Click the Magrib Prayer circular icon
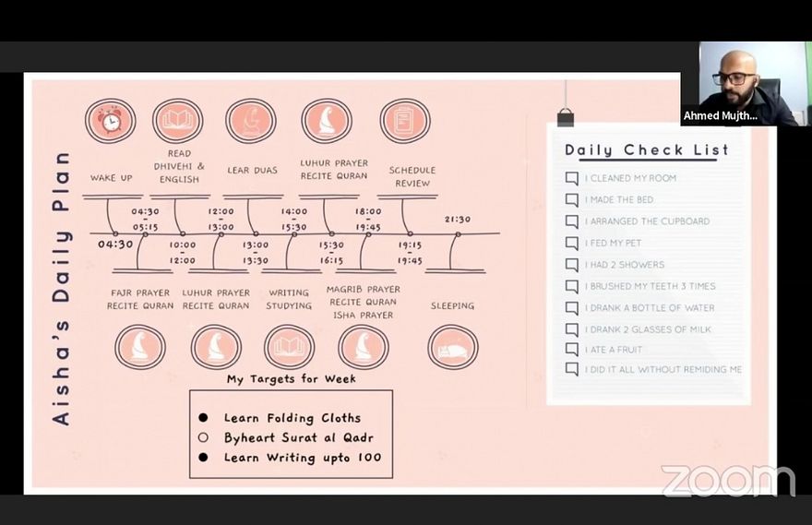The width and height of the screenshot is (812, 525). click(x=363, y=347)
